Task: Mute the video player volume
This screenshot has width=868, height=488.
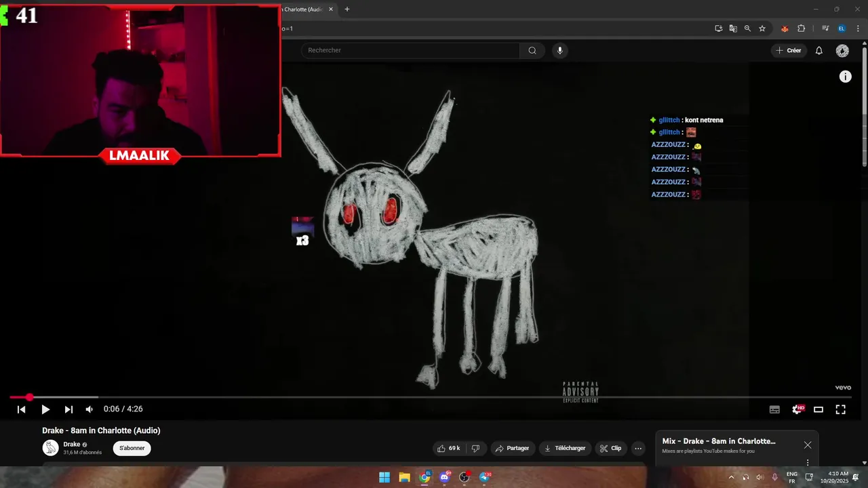Action: click(x=89, y=409)
